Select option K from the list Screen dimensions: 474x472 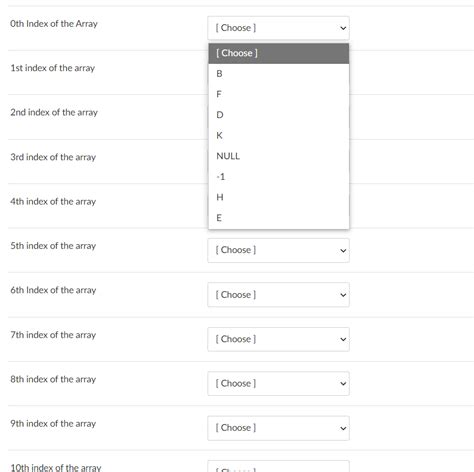pyautogui.click(x=279, y=136)
